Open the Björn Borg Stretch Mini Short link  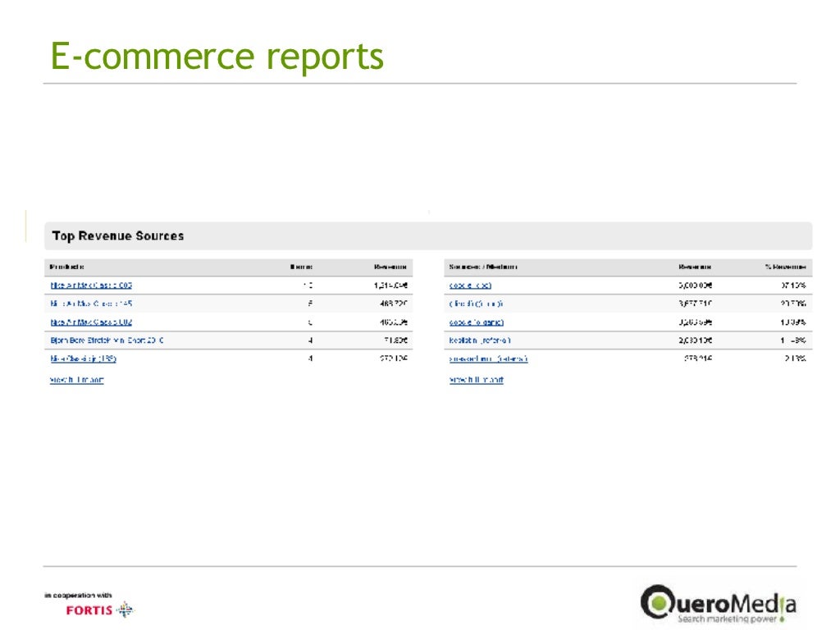[107, 340]
